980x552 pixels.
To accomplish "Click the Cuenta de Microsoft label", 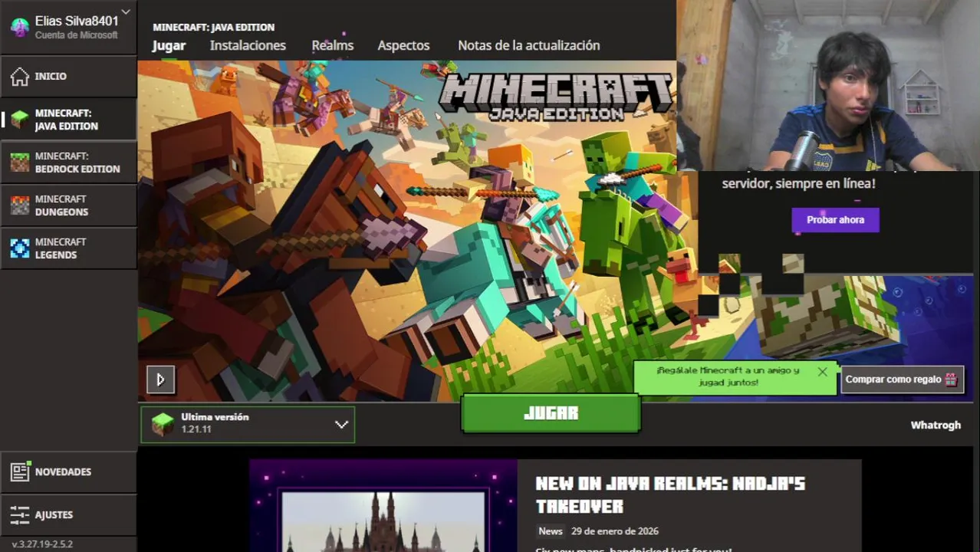I will (76, 35).
